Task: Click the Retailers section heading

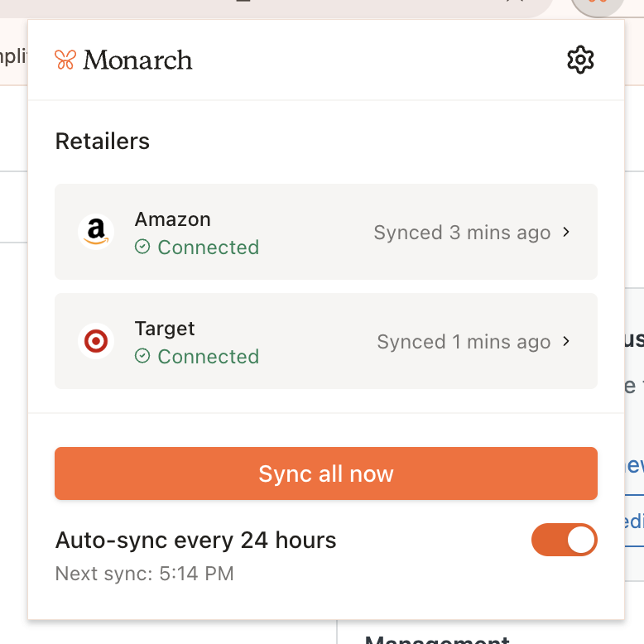Action: tap(103, 142)
